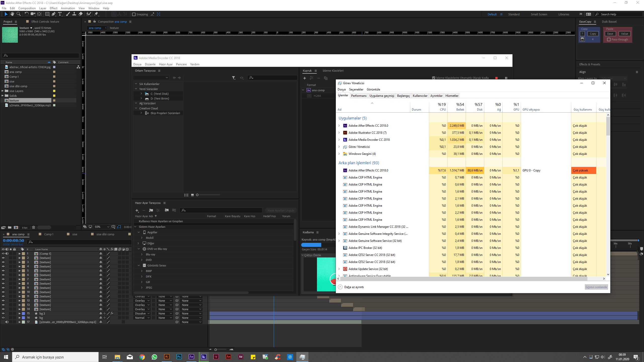Click the Media Encoder stop queue button
Image resolution: width=644 pixels, height=362 pixels.
pyautogui.click(x=496, y=78)
